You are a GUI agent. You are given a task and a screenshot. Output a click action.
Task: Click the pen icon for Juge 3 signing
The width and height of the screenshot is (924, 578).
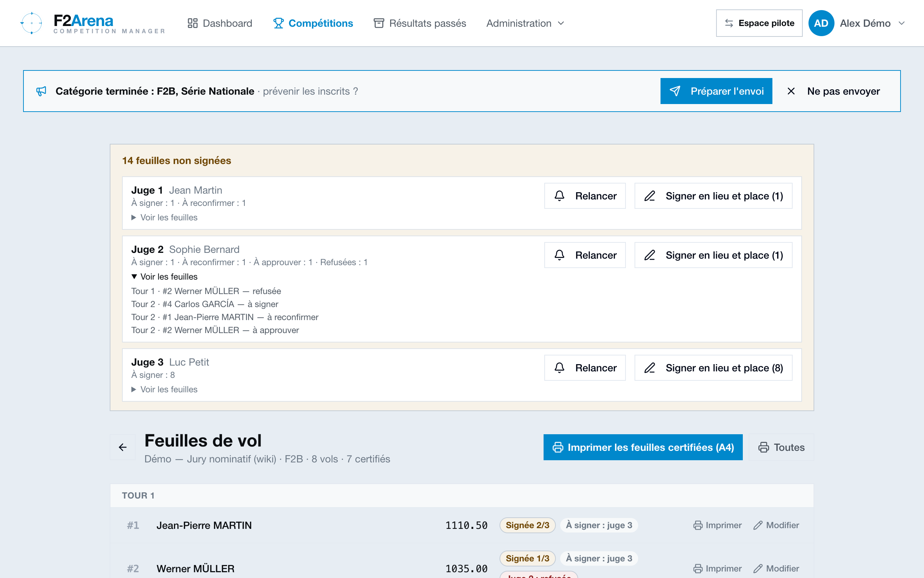[650, 368]
